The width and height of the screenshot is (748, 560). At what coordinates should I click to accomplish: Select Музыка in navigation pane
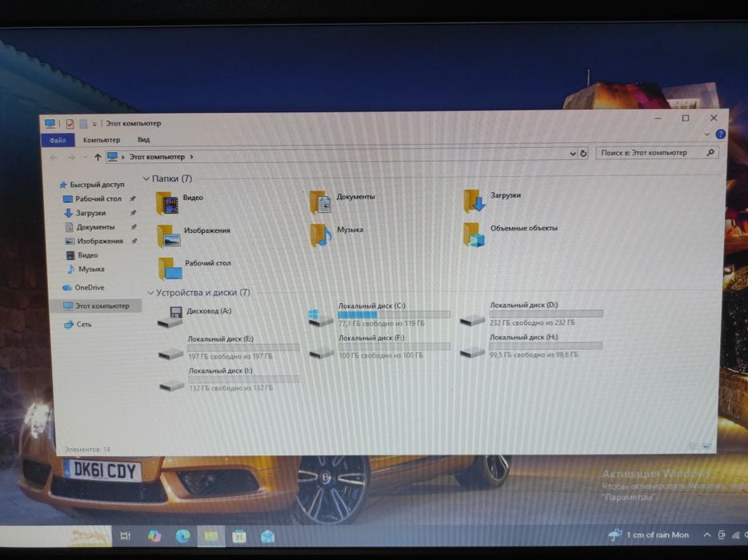tap(86, 269)
